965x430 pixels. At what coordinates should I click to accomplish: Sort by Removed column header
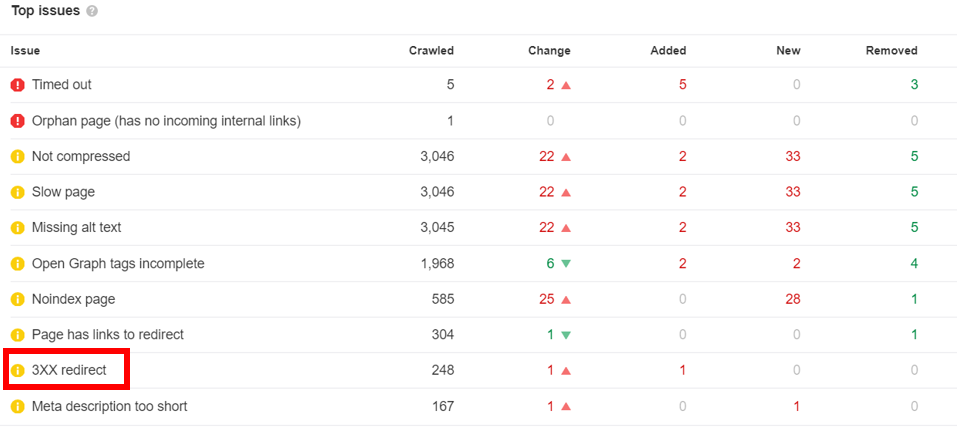[891, 51]
